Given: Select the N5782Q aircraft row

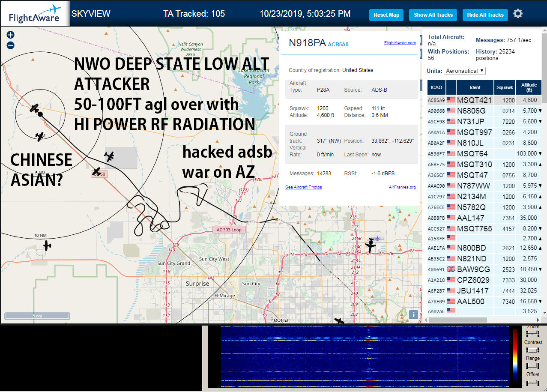Looking at the screenshot, I should pos(484,207).
